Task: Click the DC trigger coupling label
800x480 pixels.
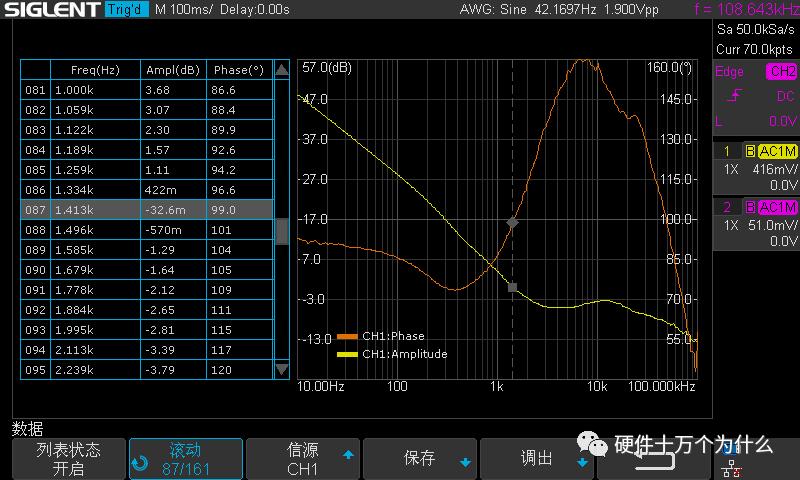Action: (785, 96)
